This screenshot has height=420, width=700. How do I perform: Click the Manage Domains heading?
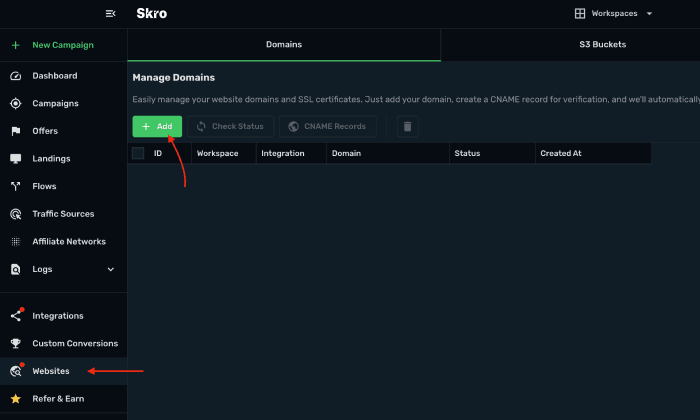point(174,78)
